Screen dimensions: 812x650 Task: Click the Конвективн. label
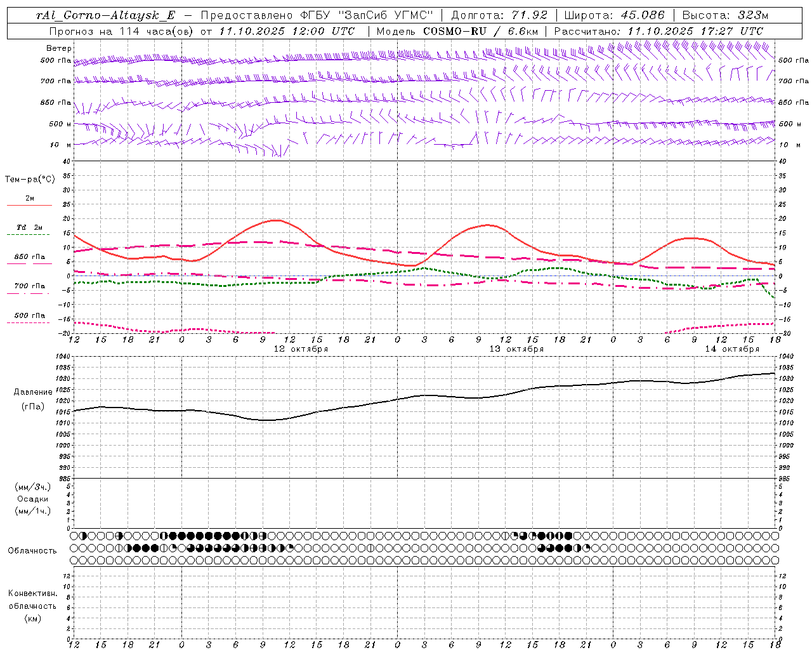pos(32,594)
